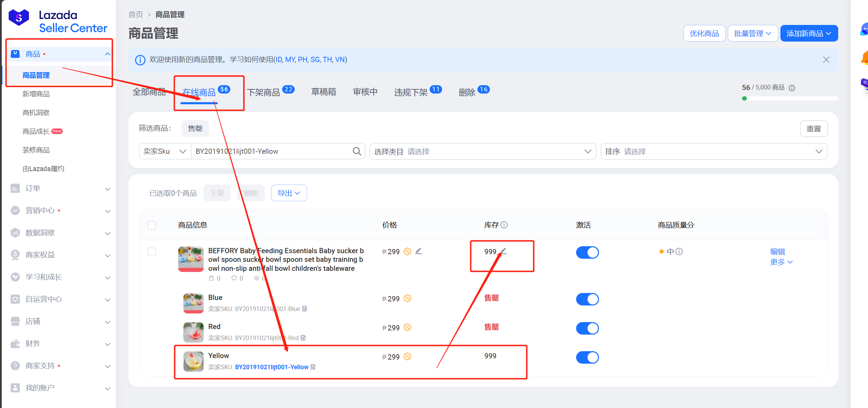Click the BEFFORY product thumbnail image

(191, 259)
